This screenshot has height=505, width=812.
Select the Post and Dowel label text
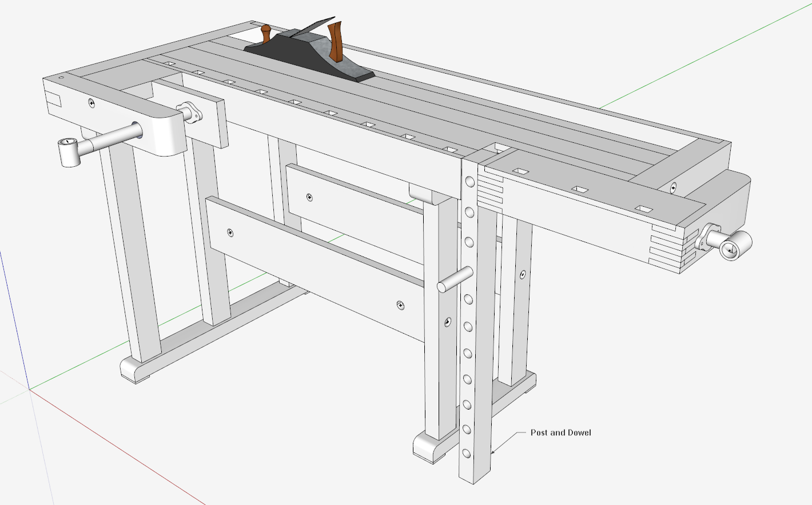561,433
